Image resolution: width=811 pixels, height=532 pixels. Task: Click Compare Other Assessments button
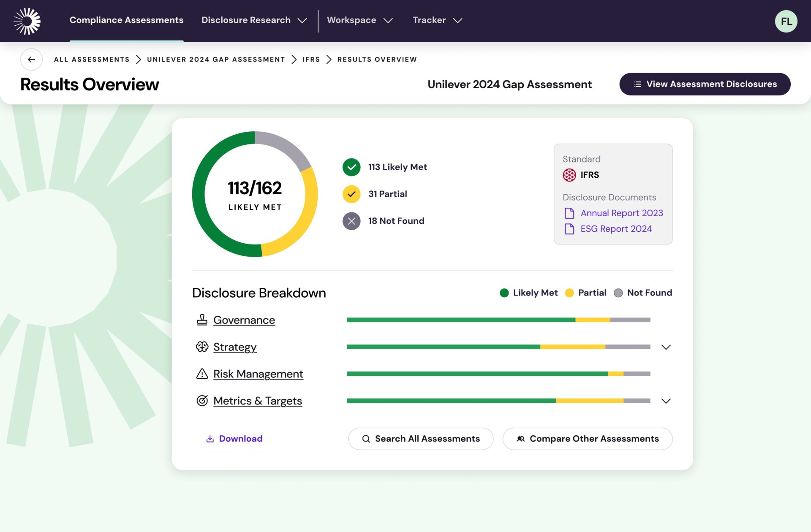point(588,439)
